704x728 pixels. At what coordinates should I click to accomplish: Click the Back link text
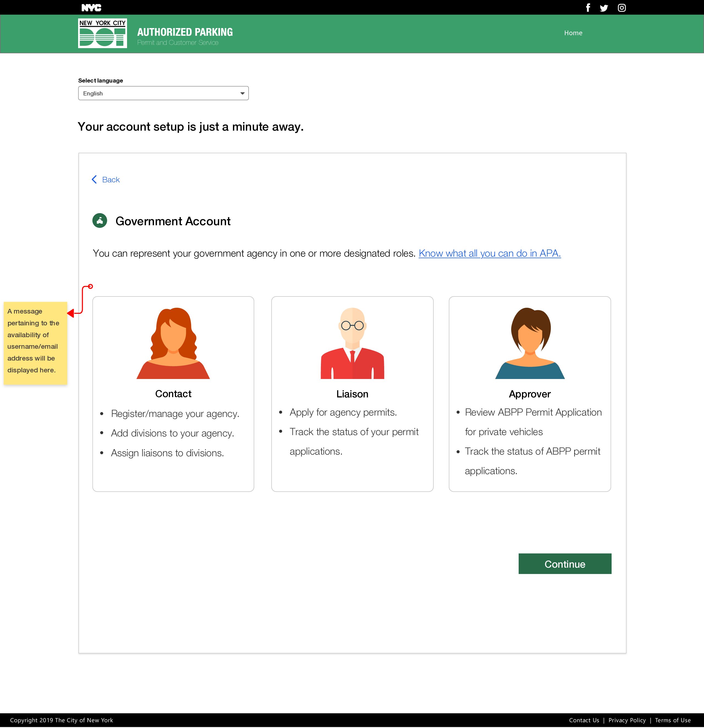[111, 180]
